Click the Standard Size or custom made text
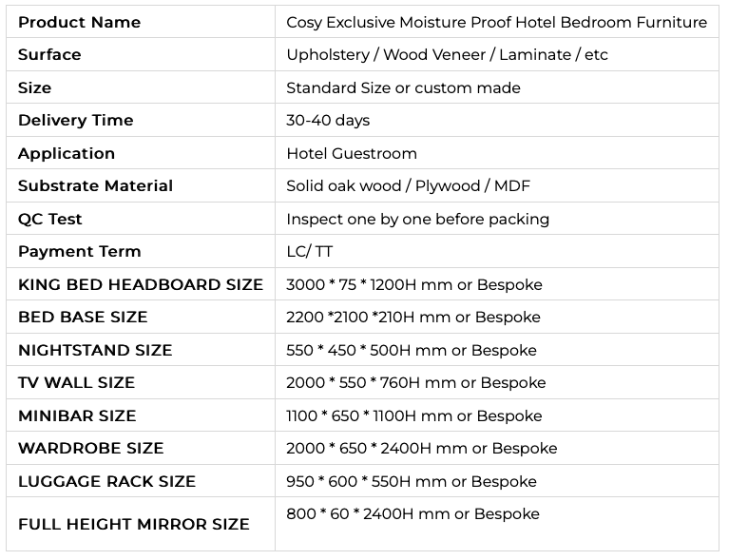This screenshot has height=560, width=729. pos(403,87)
